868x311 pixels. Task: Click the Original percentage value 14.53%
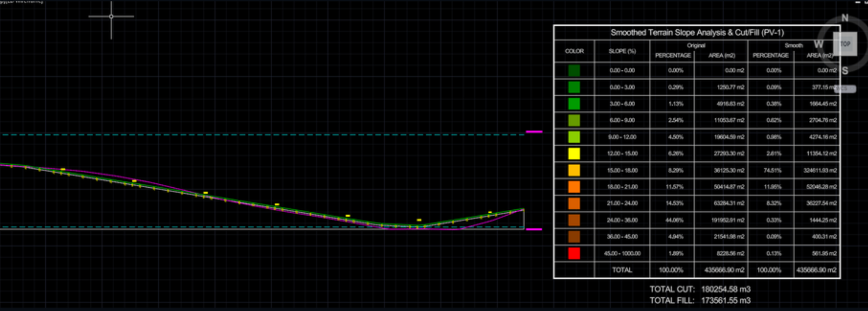[x=675, y=203]
